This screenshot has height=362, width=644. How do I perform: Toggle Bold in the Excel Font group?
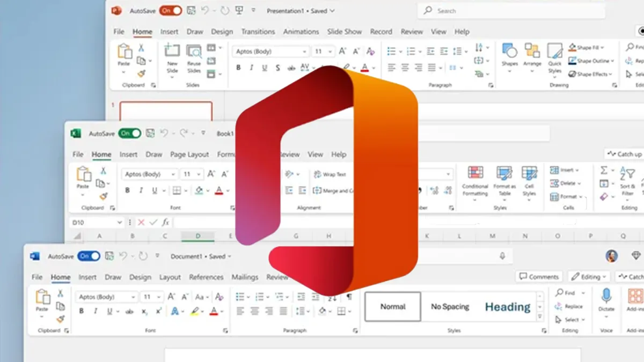pos(127,190)
